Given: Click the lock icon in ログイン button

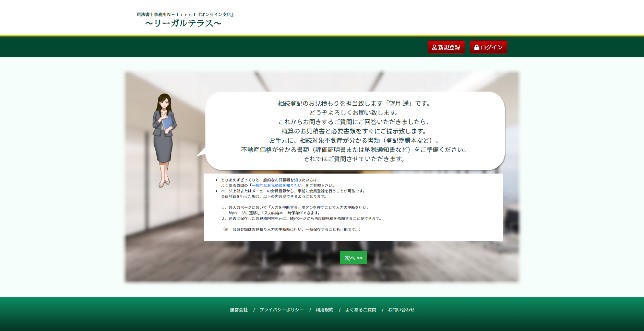Looking at the screenshot, I should pos(477,47).
